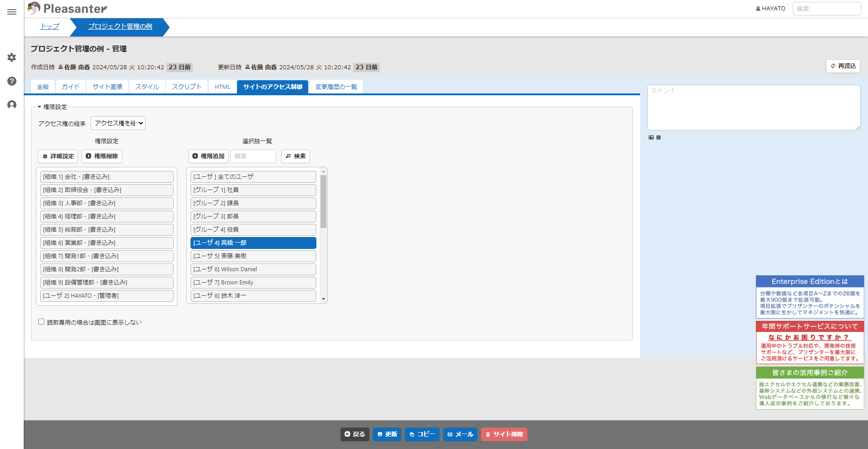This screenshot has height=449, width=868.
Task: Switch to the 変更履歴の一覧 tab
Action: [x=336, y=87]
